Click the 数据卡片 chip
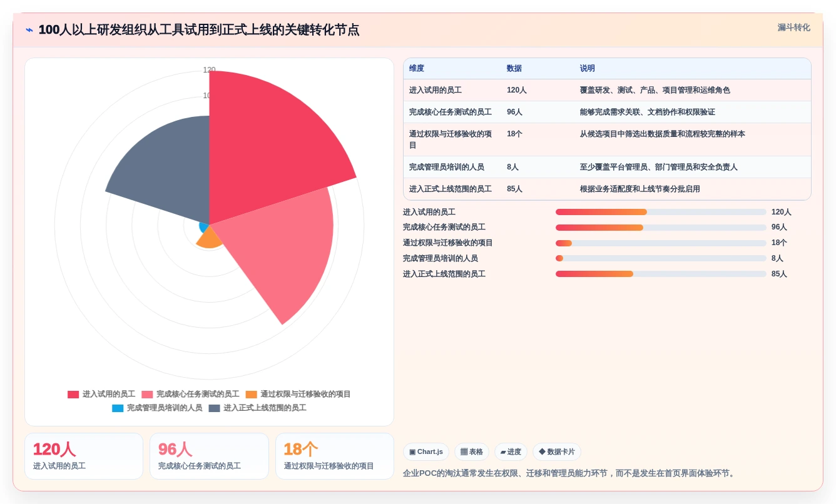Screen dimensions: 836x504 [557, 452]
